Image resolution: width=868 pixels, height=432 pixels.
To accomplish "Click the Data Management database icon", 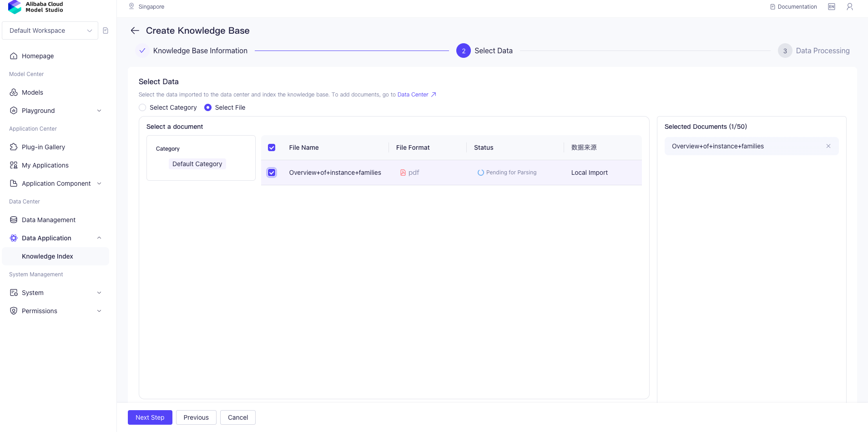I will tap(14, 220).
